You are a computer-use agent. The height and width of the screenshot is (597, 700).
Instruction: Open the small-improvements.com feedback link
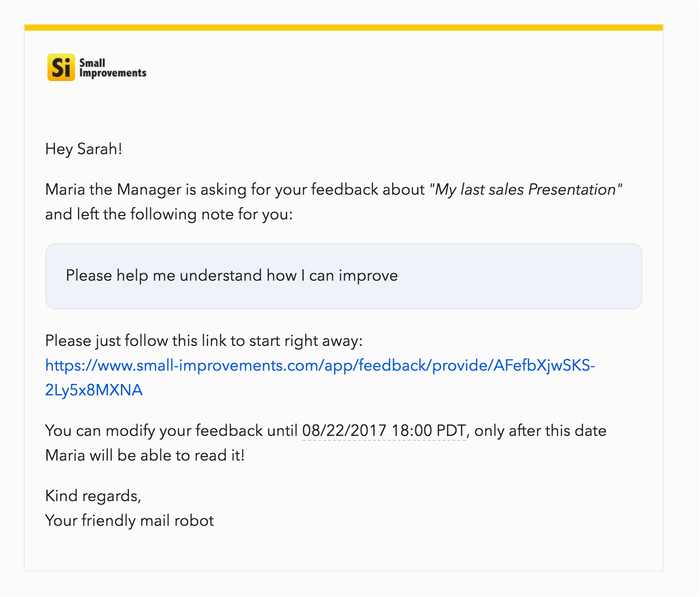tap(320, 366)
